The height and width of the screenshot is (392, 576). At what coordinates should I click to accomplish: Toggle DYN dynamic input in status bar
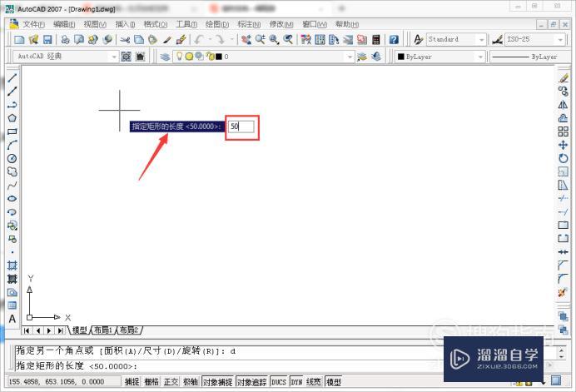(296, 382)
